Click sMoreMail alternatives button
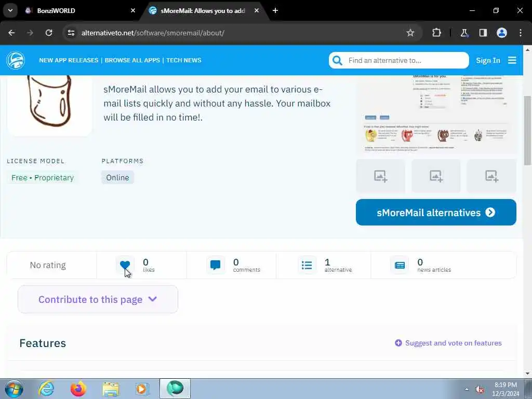Image resolution: width=532 pixels, height=399 pixels. coord(436,212)
